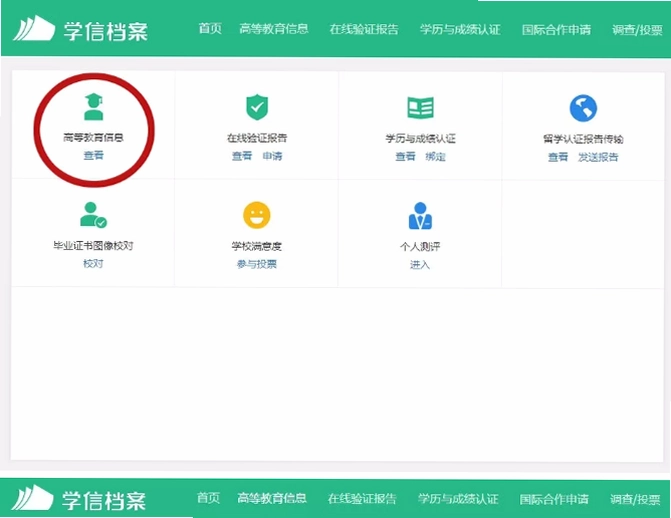This screenshot has height=518, width=671.
Task: Select 在线验证报告 in the bottom navigation bar
Action: click(x=362, y=499)
